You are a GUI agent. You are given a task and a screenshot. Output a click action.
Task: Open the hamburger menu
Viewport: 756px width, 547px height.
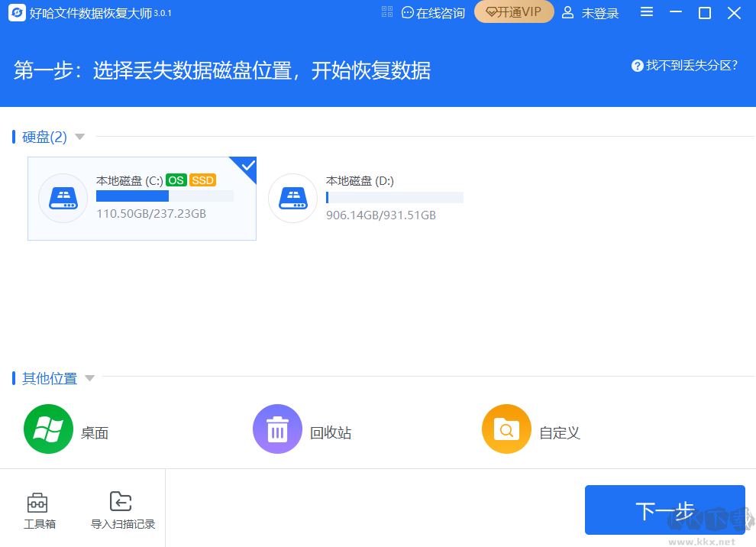coord(646,12)
